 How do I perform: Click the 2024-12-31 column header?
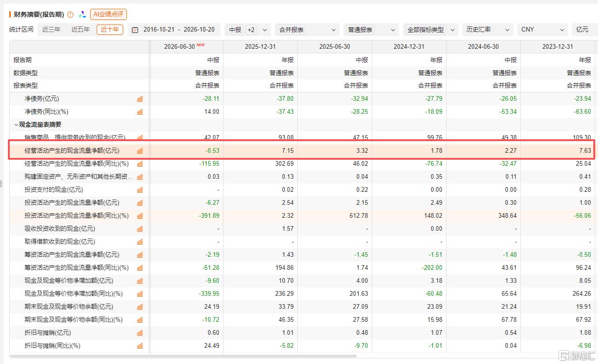[409, 47]
